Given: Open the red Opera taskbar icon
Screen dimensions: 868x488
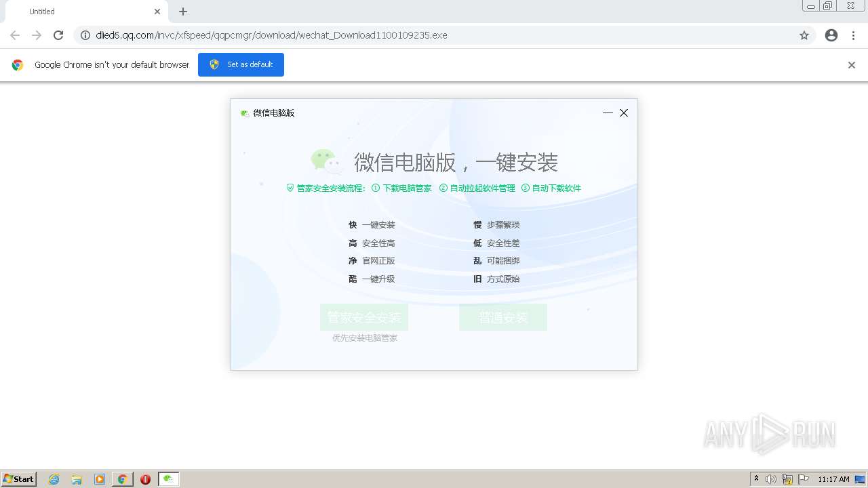Looking at the screenshot, I should [145, 479].
